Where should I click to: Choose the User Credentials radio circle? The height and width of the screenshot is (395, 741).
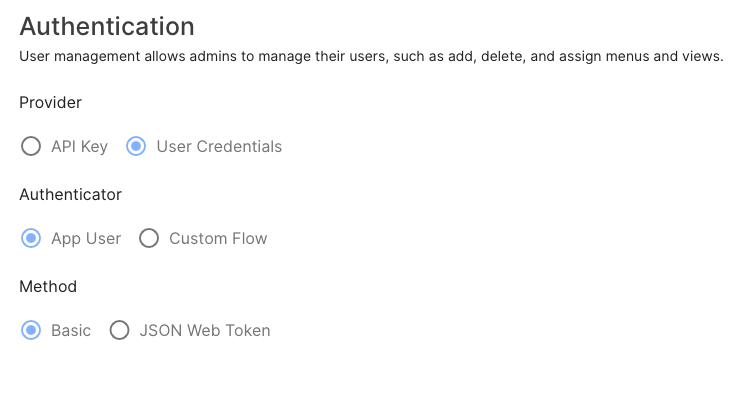point(136,146)
